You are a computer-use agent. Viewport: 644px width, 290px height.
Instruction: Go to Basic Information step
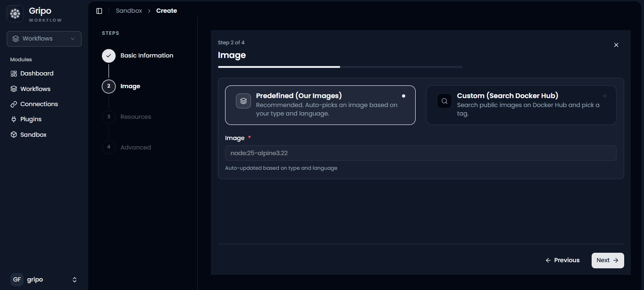click(147, 56)
